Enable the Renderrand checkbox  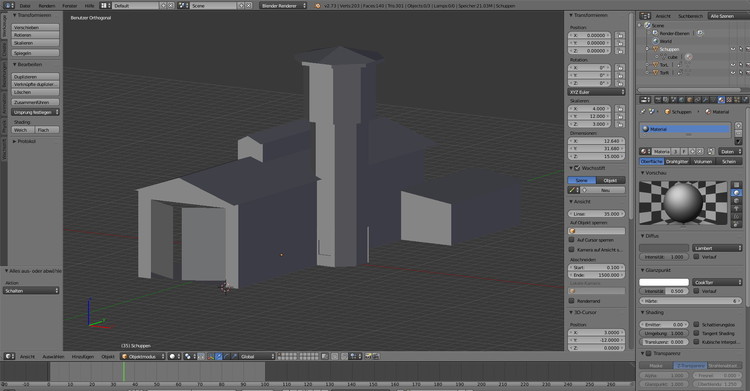tap(572, 301)
